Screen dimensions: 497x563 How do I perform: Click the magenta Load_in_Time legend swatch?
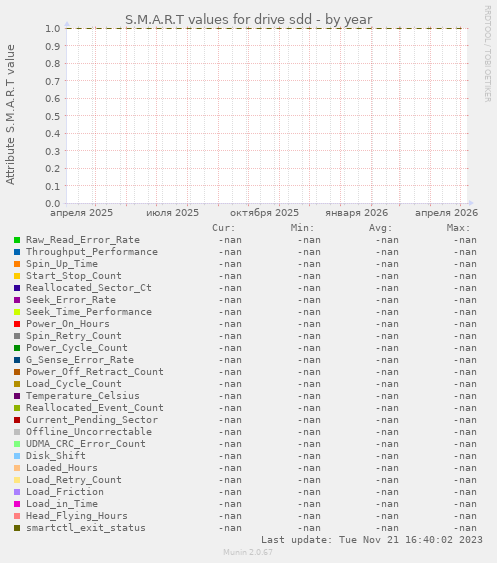click(x=17, y=504)
